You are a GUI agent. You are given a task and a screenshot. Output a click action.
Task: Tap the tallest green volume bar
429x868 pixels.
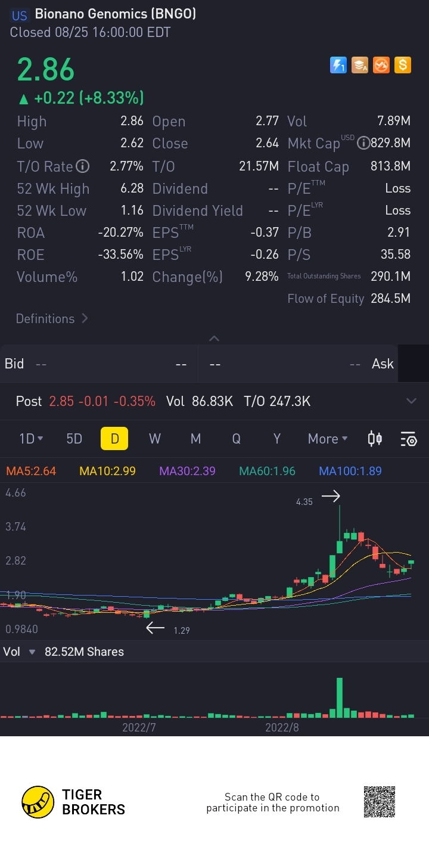pos(340,697)
